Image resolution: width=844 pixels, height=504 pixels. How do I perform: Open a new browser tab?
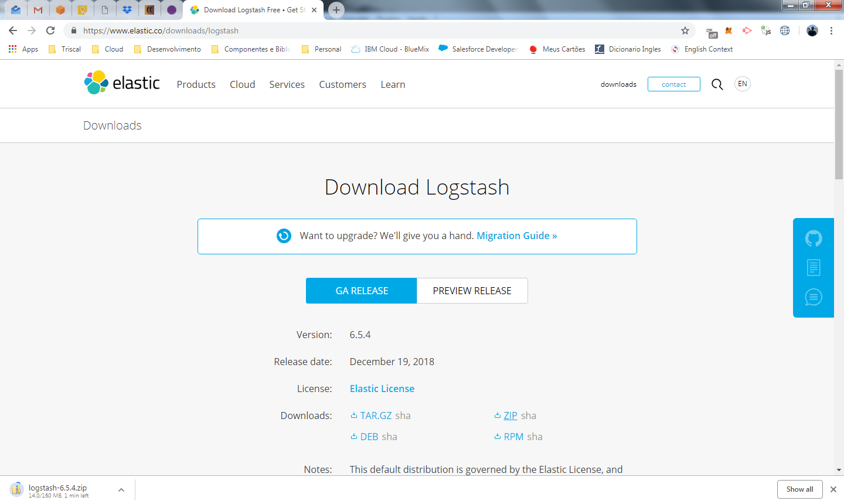(x=336, y=10)
